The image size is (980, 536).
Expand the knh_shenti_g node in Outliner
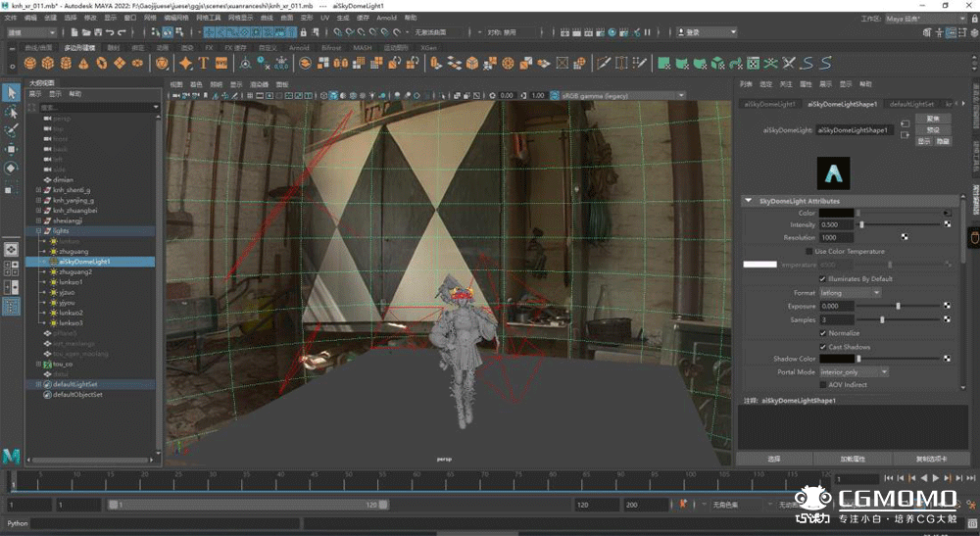38,190
